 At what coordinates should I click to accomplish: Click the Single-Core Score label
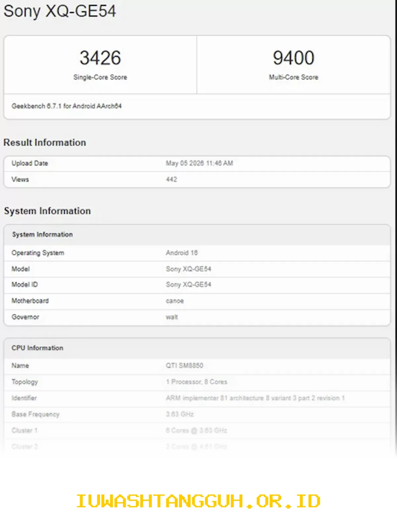[x=100, y=77]
